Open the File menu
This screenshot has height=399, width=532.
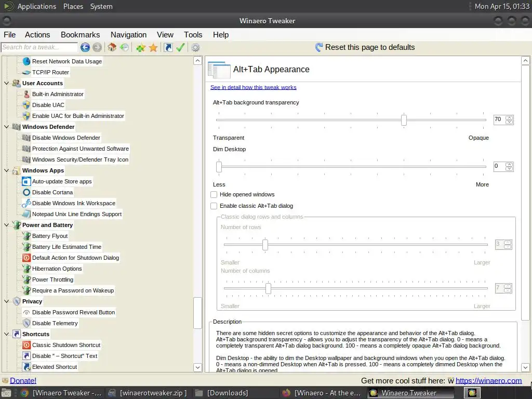(9, 35)
